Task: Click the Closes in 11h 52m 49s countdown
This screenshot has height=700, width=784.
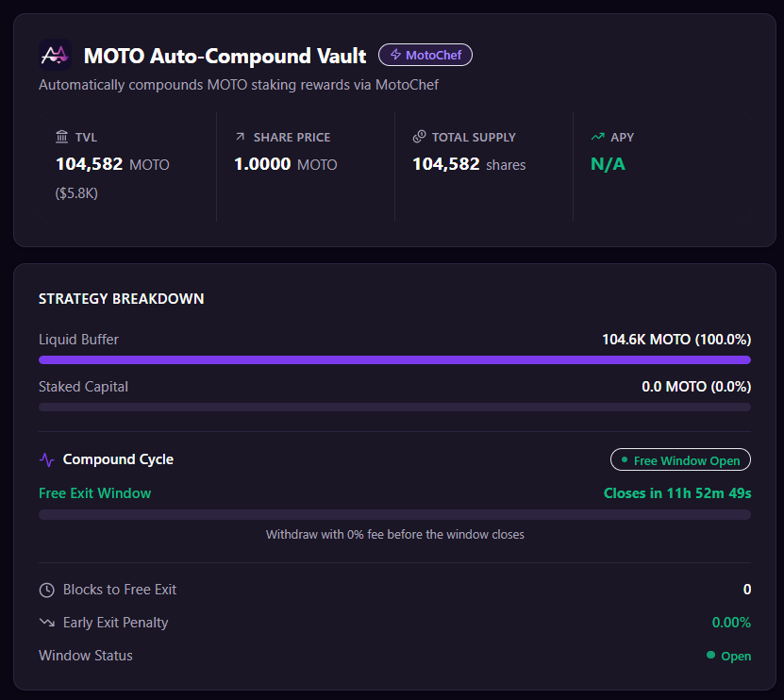Action: (677, 493)
